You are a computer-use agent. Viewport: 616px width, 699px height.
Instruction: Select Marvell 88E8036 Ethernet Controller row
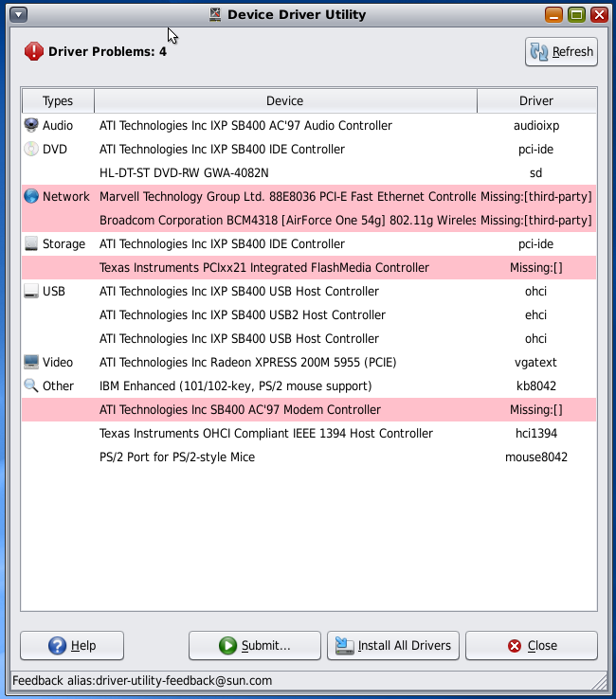(309, 196)
